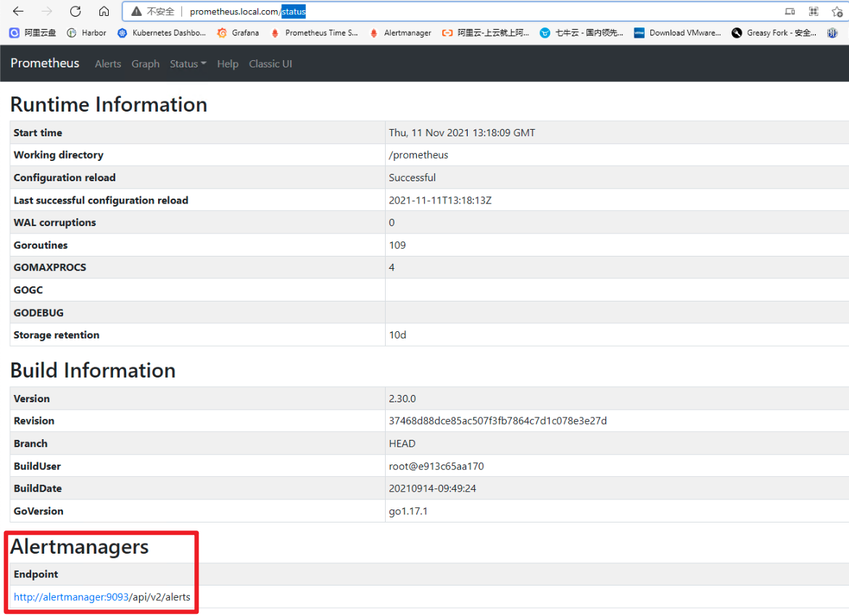Reload the page with refresh icon

pos(75,12)
